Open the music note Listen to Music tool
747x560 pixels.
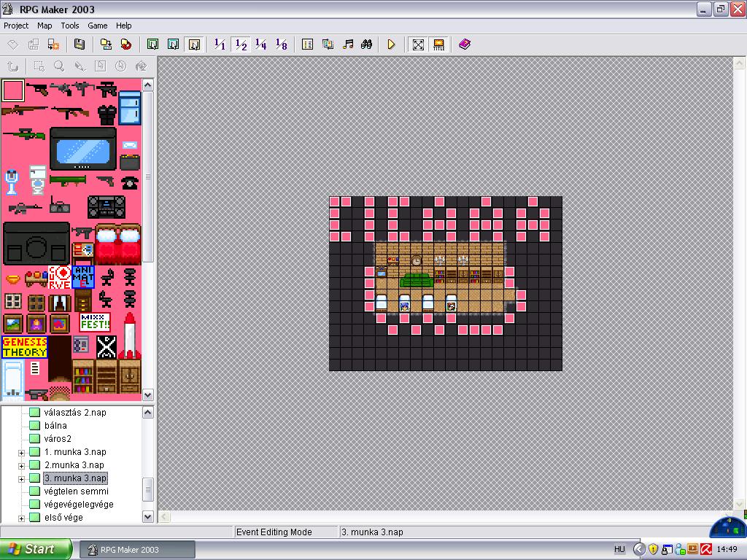tap(348, 44)
